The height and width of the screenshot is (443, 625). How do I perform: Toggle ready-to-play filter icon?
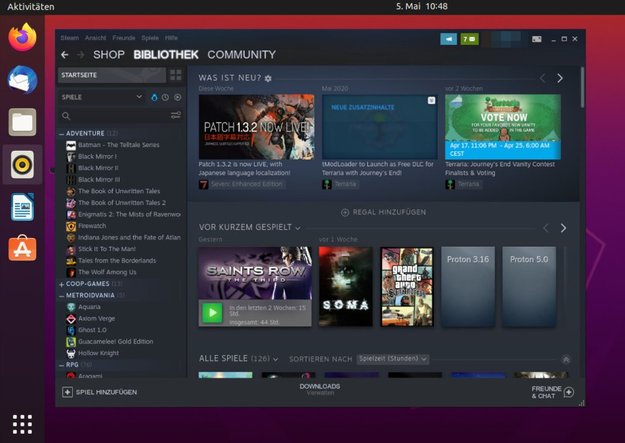pyautogui.click(x=154, y=97)
